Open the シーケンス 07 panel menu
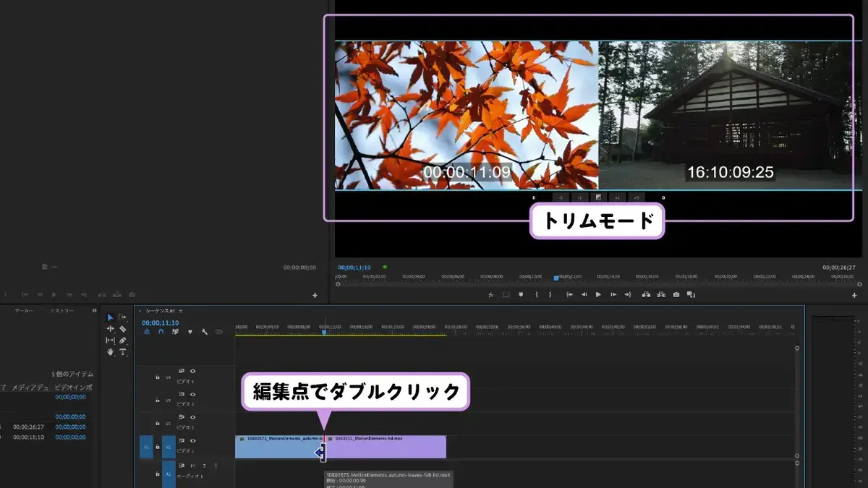The width and height of the screenshot is (868, 488). (181, 310)
